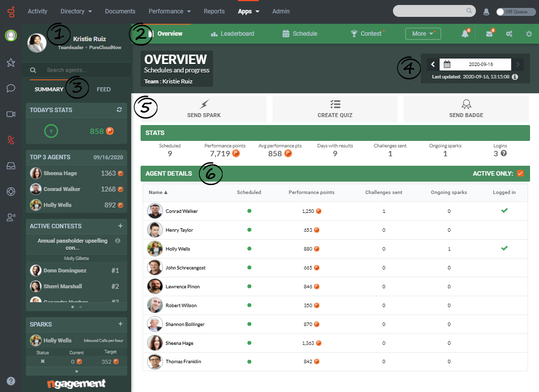This screenshot has width=539, height=392.
Task: Add a new spark
Action: [x=120, y=324]
